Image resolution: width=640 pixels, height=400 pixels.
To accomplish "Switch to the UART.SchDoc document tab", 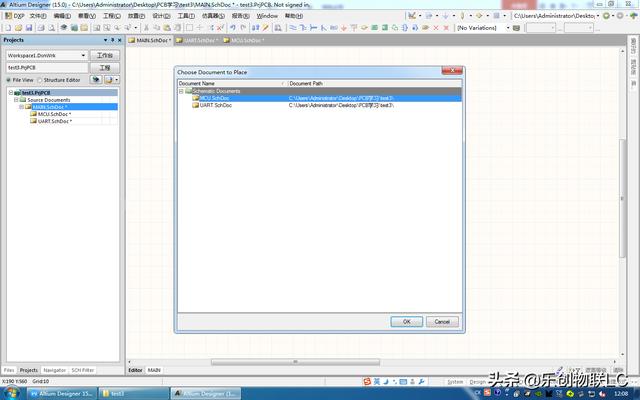I will pyautogui.click(x=198, y=40).
